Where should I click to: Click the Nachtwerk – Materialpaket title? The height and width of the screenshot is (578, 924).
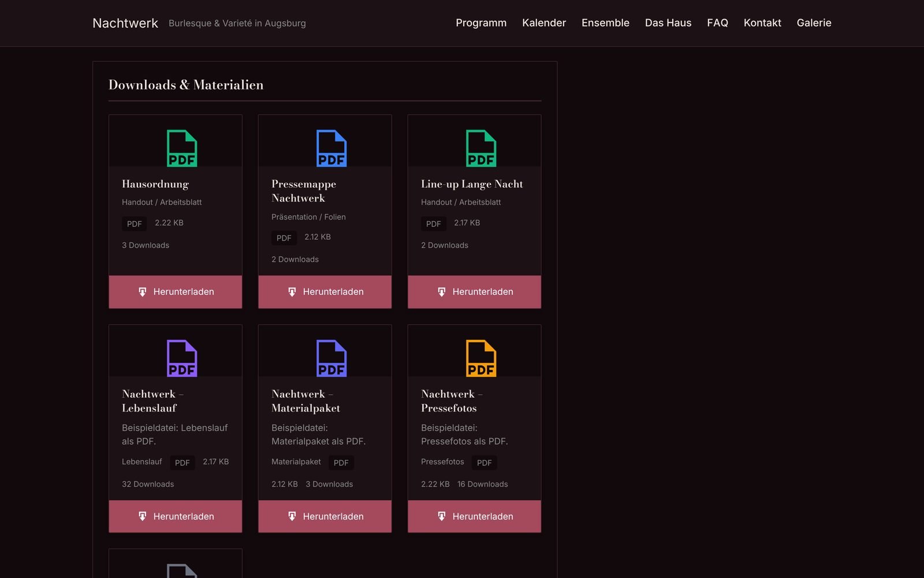306,401
